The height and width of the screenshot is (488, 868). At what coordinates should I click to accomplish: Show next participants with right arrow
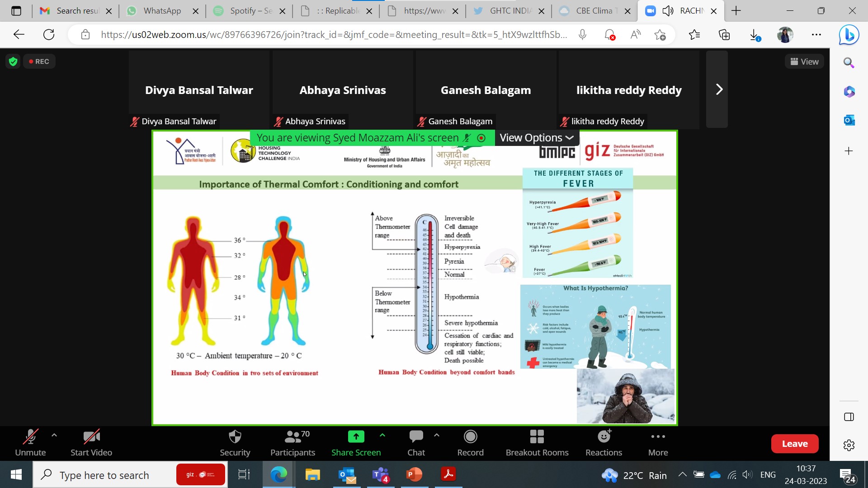coord(719,89)
